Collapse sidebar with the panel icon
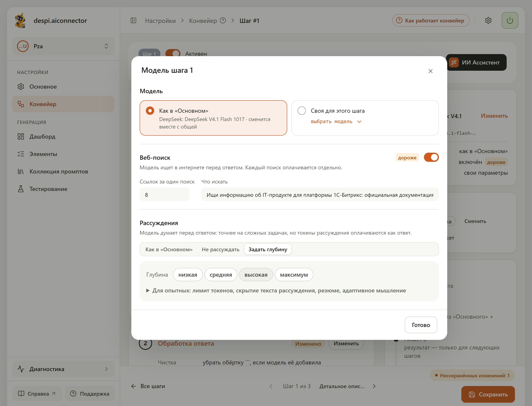 point(133,21)
